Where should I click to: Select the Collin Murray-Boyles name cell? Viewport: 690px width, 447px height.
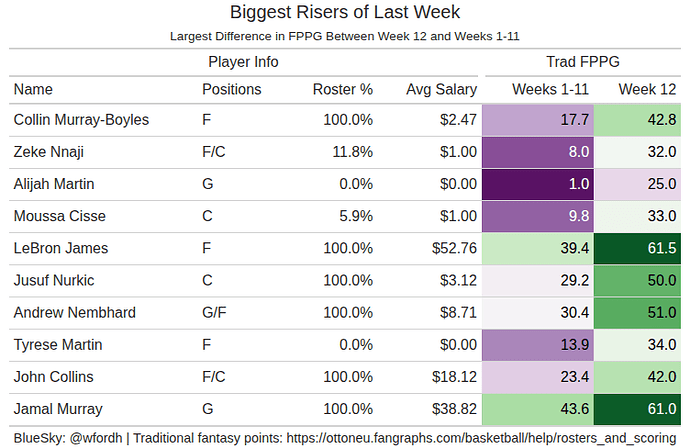click(81, 120)
